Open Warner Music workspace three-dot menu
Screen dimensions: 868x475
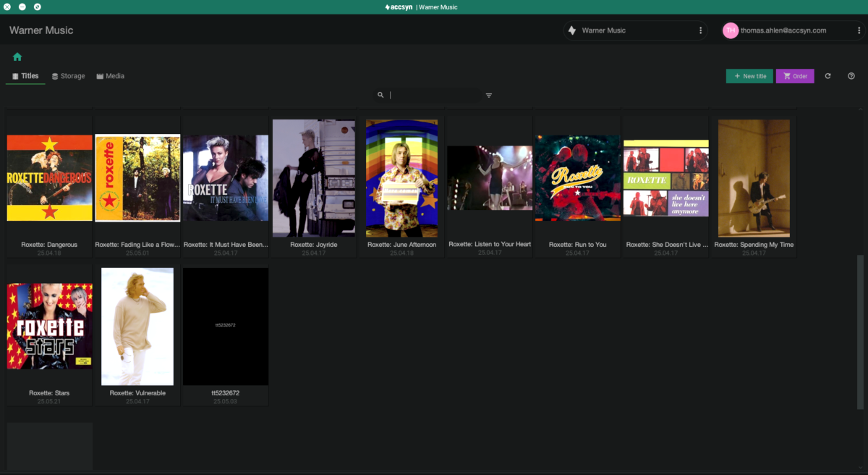[x=700, y=30]
